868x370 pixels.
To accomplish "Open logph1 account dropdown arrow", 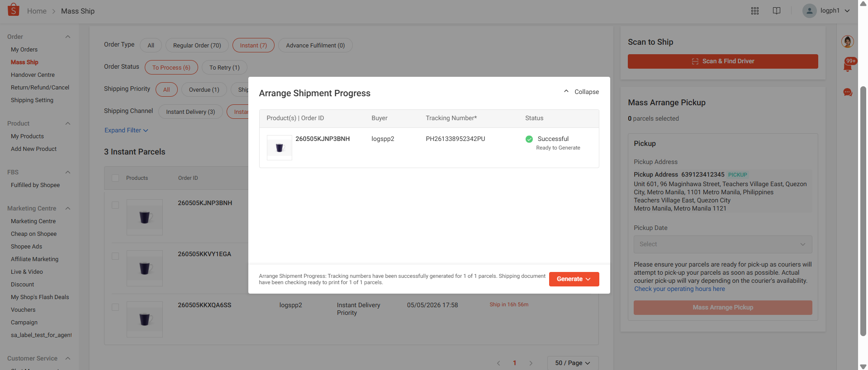I will tap(847, 11).
